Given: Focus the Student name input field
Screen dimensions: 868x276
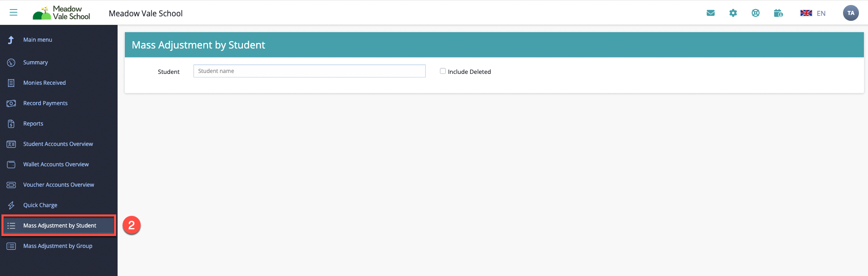Looking at the screenshot, I should click(x=310, y=71).
